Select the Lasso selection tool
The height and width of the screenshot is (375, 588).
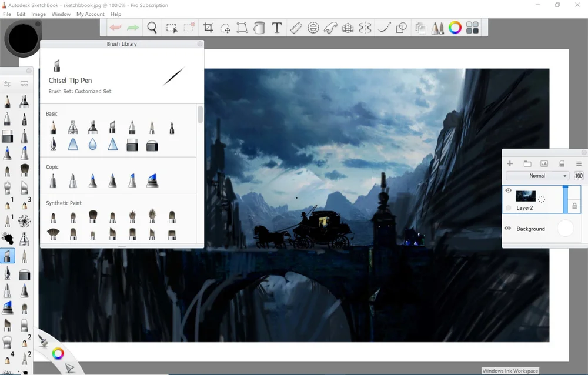[x=172, y=28]
